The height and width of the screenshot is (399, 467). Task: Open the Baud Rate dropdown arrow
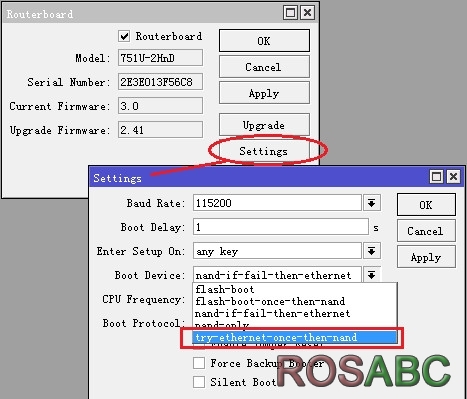pyautogui.click(x=372, y=203)
